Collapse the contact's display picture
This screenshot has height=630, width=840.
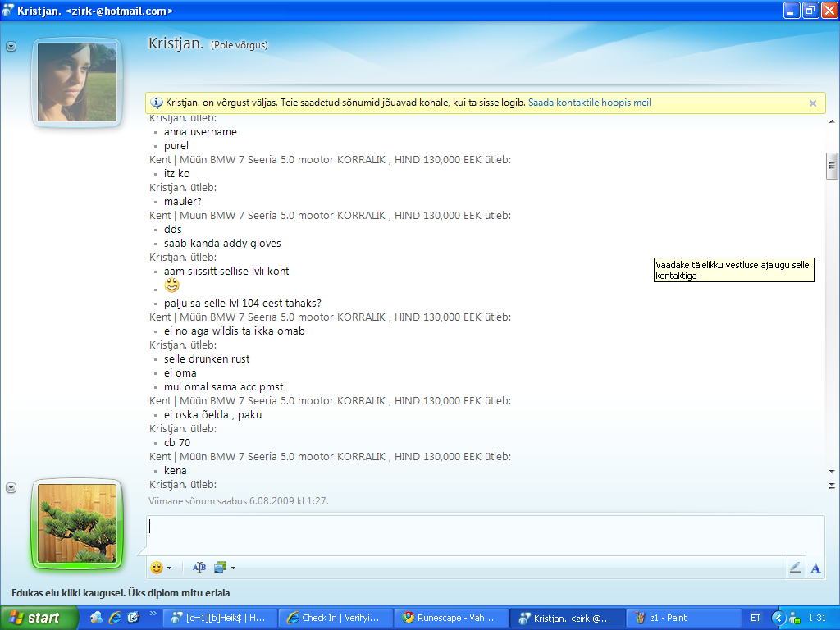(11, 47)
